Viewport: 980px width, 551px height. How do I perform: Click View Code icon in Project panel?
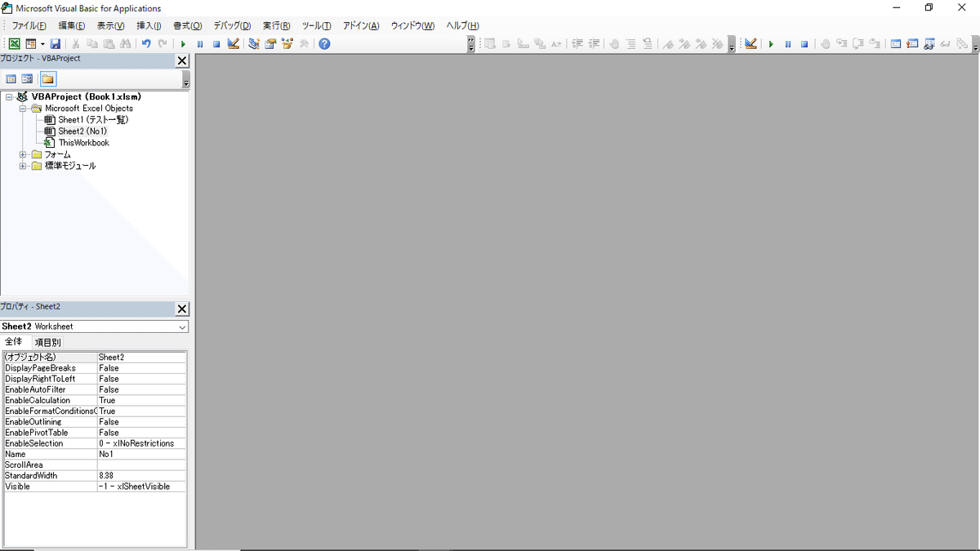pos(11,79)
